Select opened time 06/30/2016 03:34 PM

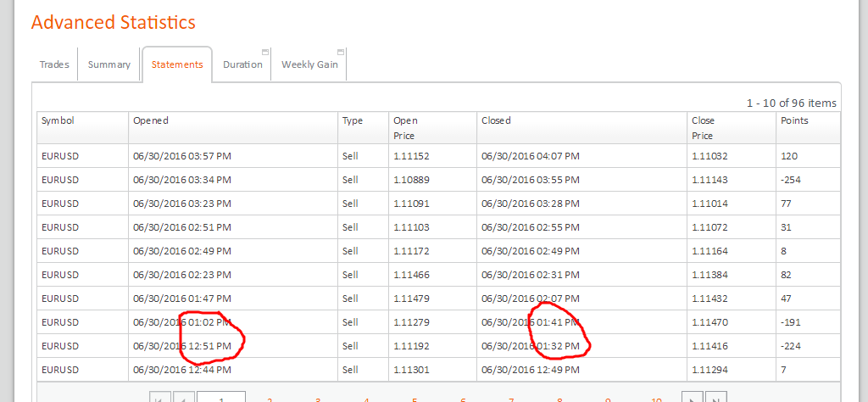[182, 180]
